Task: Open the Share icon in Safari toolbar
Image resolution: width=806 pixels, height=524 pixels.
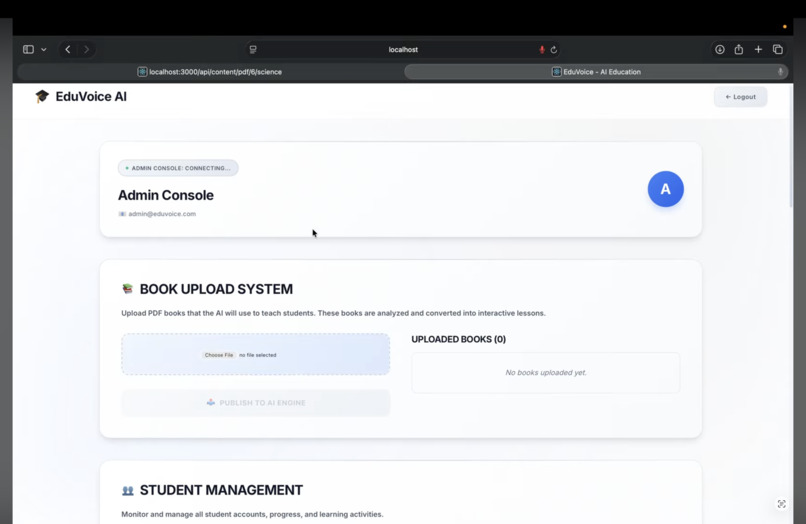Action: [x=739, y=49]
